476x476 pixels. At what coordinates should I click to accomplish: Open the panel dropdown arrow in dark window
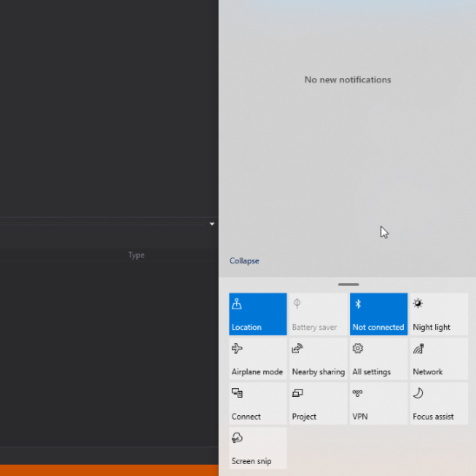coord(212,224)
